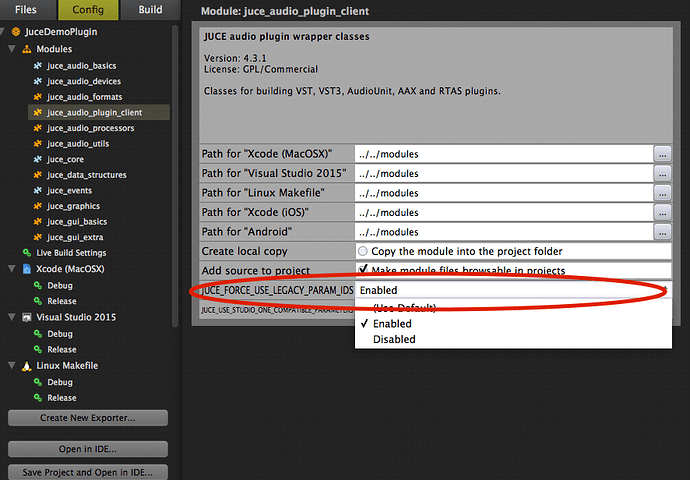The height and width of the screenshot is (480, 690).
Task: Edit the Android module path field
Action: coord(504,232)
